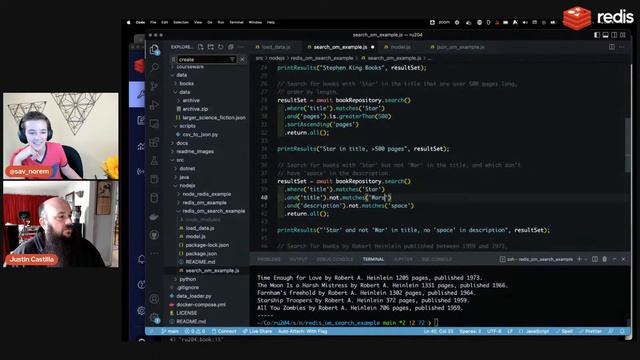Image resolution: width=640 pixels, height=360 pixels.
Task: Split the editor to the right
Action: (x=612, y=47)
